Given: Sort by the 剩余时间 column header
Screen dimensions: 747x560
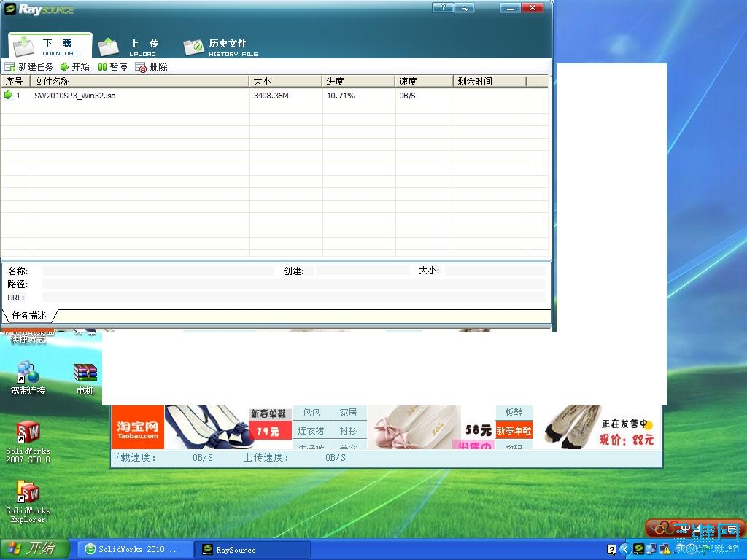Looking at the screenshot, I should [489, 82].
